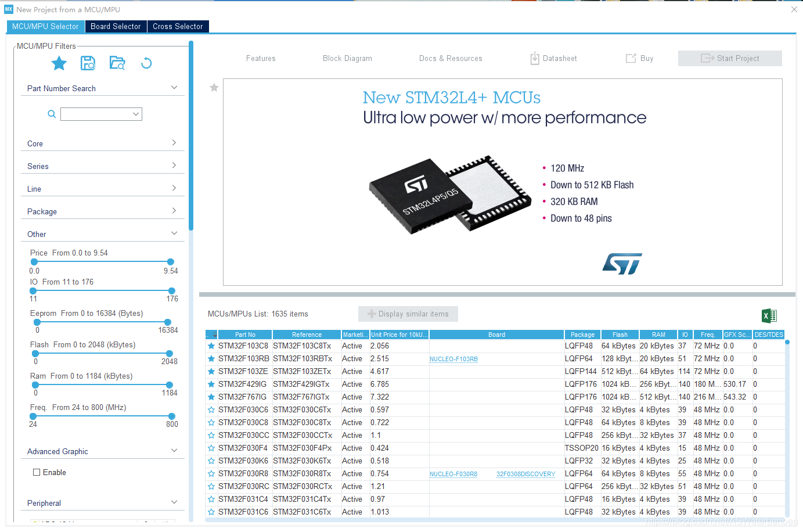Add STM32F031C6 to favorites via star
The image size is (803, 532).
(x=211, y=512)
